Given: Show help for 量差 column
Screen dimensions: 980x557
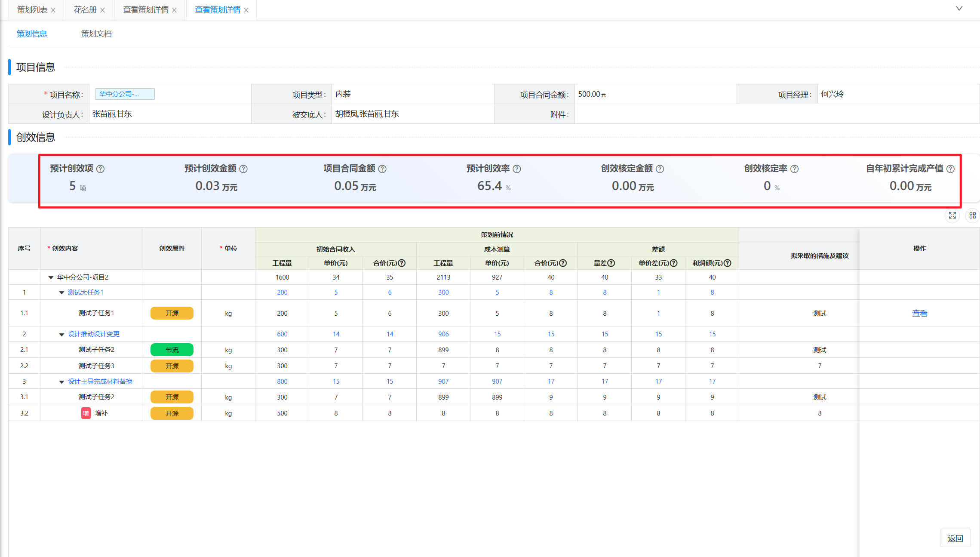Looking at the screenshot, I should coord(611,263).
